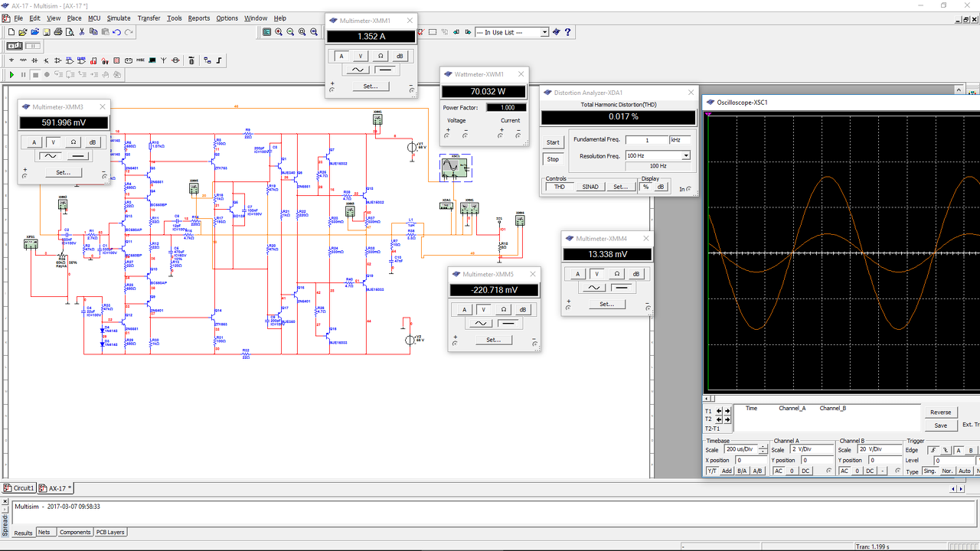Expand the Resolution Freq. dropdown

coord(685,155)
